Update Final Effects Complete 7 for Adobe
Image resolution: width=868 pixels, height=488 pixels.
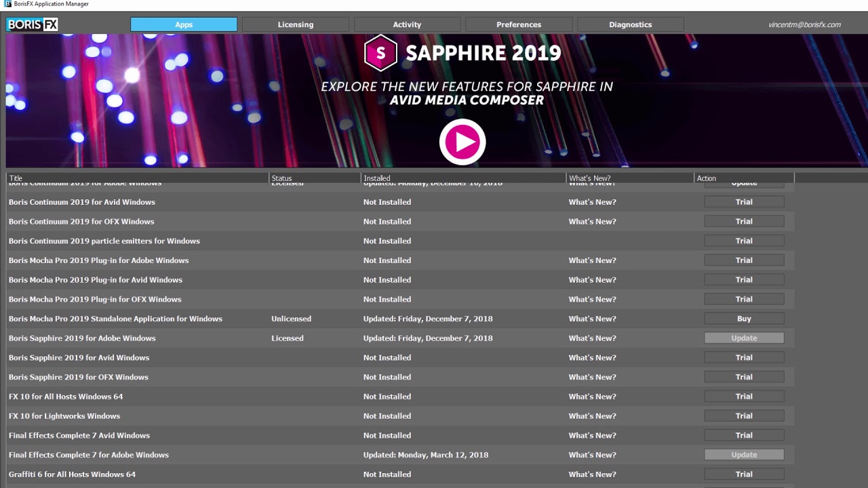[x=744, y=455]
